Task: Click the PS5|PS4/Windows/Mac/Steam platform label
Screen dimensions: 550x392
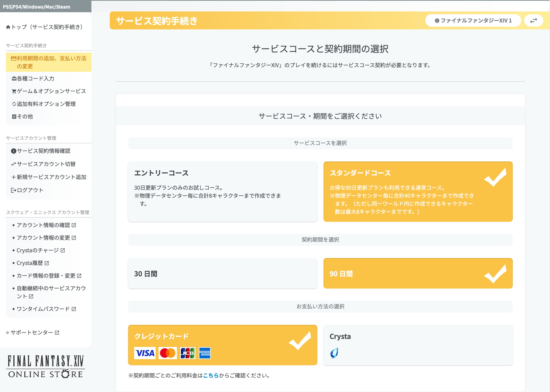Action: coord(36,7)
